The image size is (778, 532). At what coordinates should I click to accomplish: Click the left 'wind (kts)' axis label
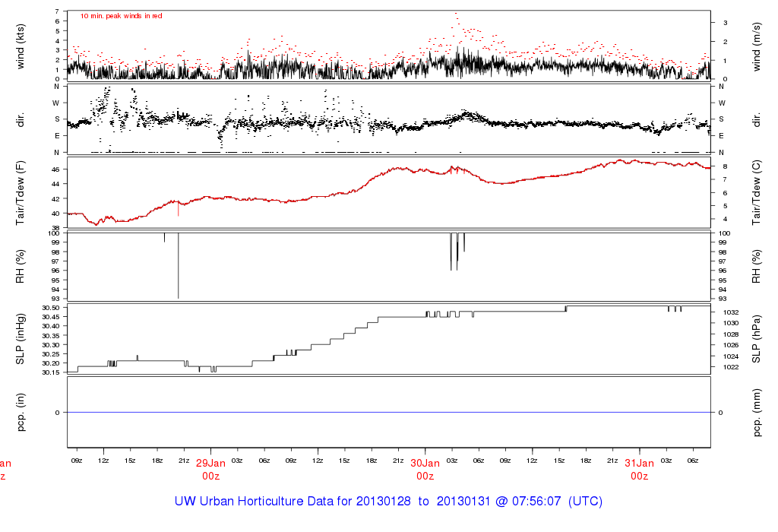[21, 46]
